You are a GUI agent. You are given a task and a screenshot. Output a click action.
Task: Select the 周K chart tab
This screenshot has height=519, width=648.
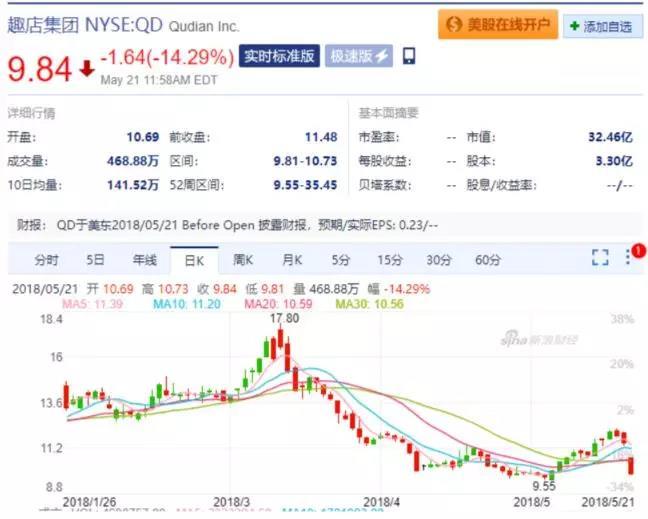(243, 260)
